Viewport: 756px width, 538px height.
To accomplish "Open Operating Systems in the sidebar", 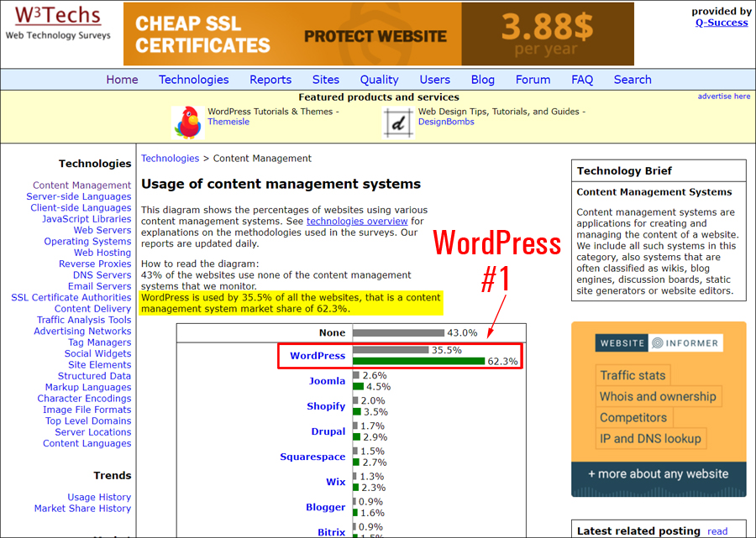I will pos(87,242).
